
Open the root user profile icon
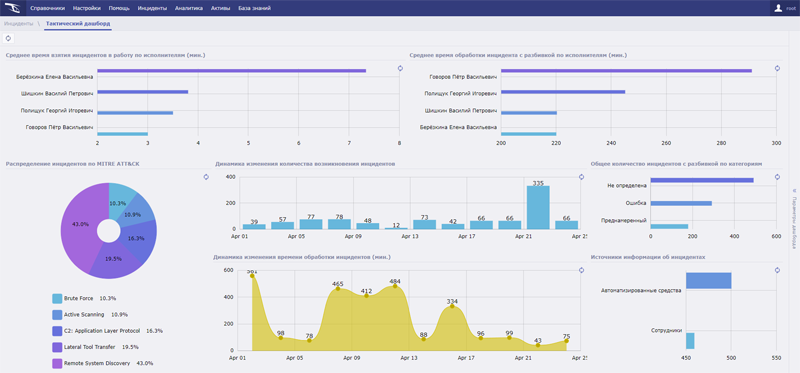778,8
